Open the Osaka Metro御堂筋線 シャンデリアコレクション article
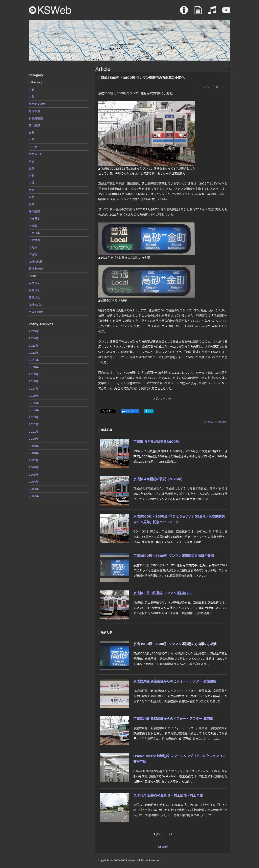This screenshot has height=868, width=259. click(179, 758)
